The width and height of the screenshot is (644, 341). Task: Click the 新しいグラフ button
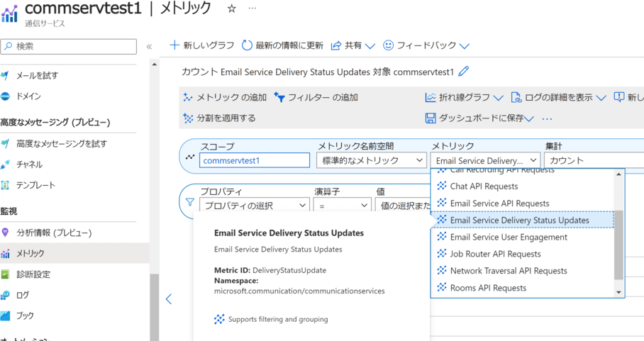[x=202, y=45]
